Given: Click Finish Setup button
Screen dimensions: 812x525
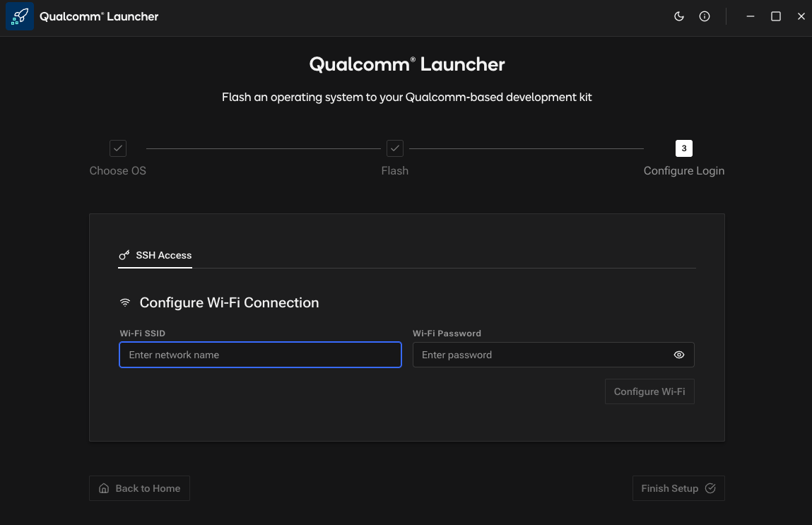Looking at the screenshot, I should click(678, 488).
